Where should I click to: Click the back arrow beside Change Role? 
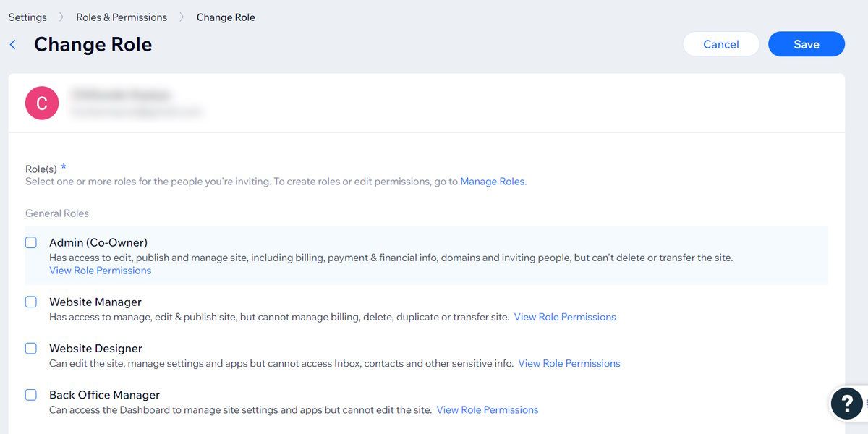(x=12, y=45)
